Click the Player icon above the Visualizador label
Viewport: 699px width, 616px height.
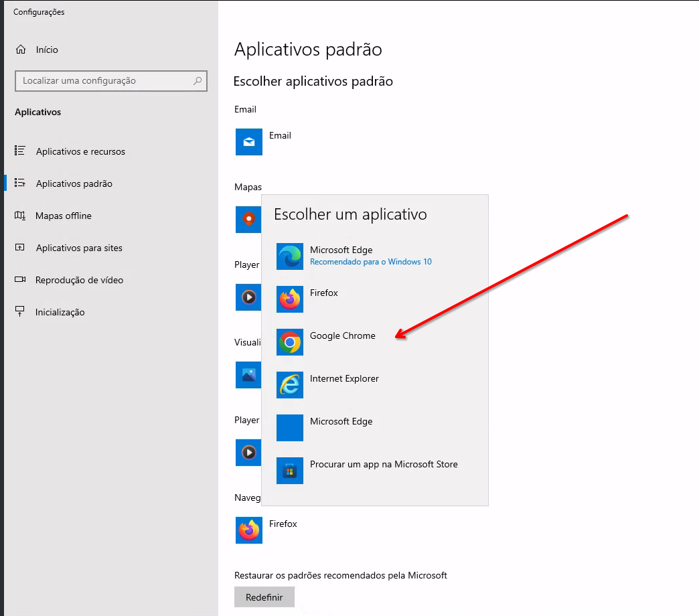pyautogui.click(x=248, y=297)
